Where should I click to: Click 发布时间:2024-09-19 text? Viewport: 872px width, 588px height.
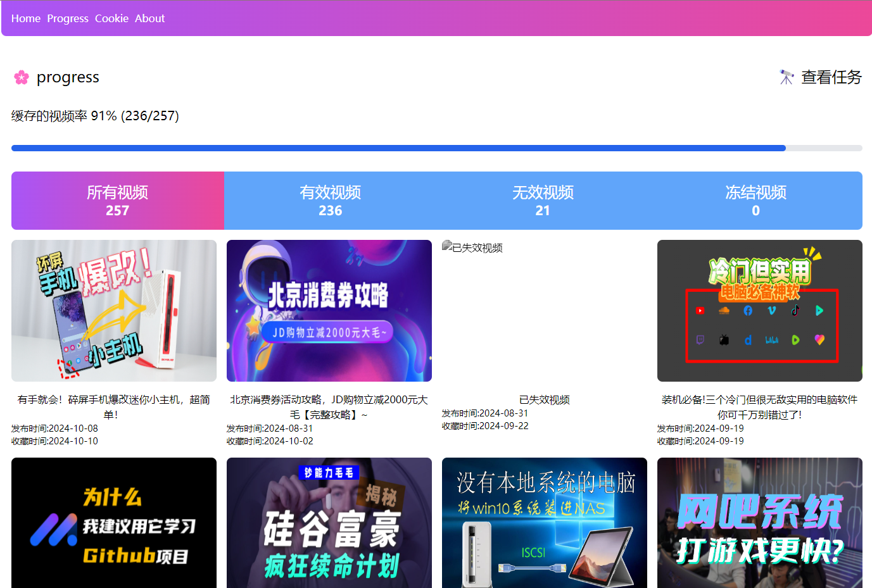tap(700, 428)
